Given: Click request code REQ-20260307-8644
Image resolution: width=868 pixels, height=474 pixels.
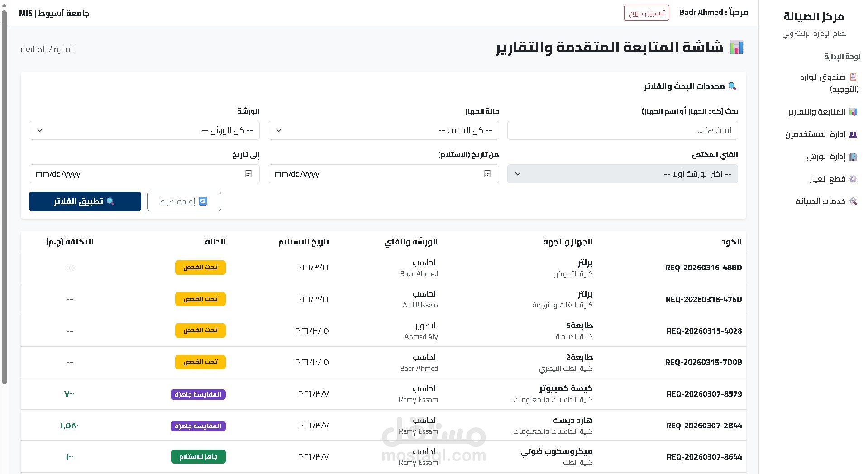Looking at the screenshot, I should [x=704, y=457].
